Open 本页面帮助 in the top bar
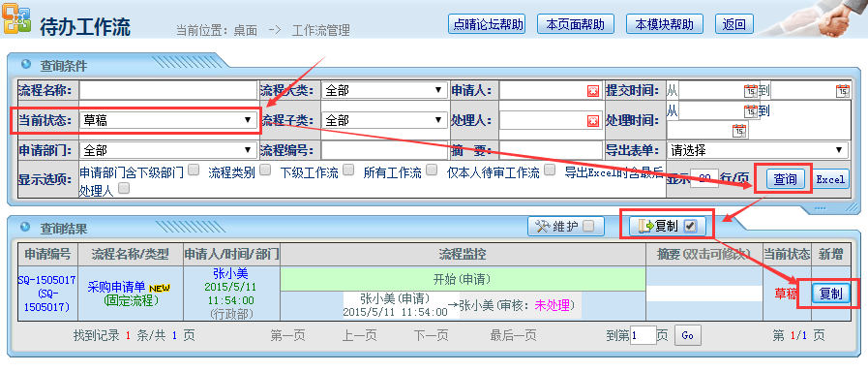The height and width of the screenshot is (372, 868). (576, 24)
